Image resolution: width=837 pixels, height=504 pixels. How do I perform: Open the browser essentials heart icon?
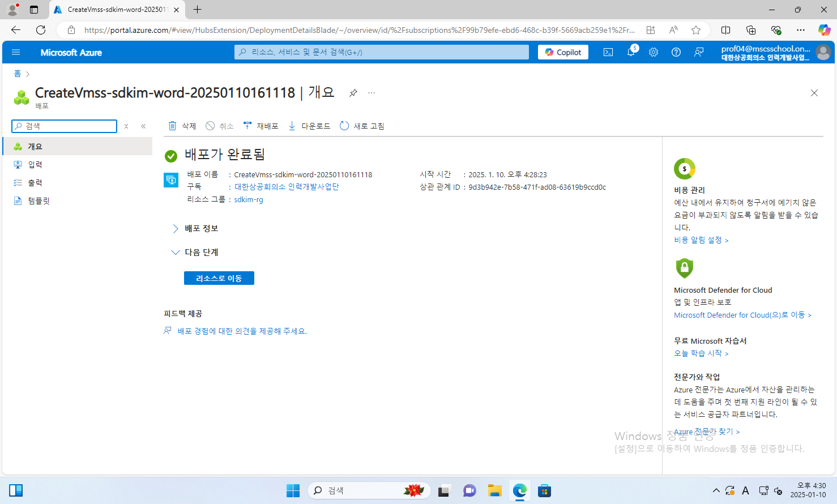point(776,30)
